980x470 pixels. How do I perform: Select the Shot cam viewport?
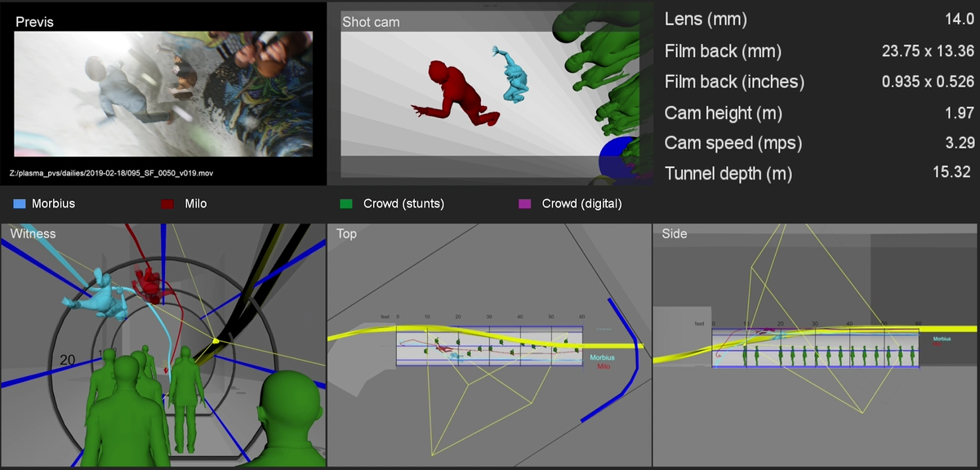489,94
